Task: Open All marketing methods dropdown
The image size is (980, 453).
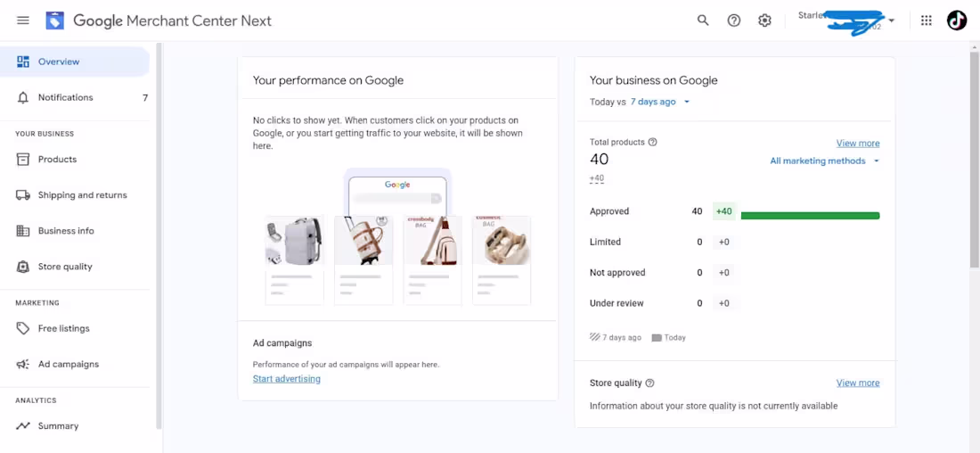Action: click(824, 161)
